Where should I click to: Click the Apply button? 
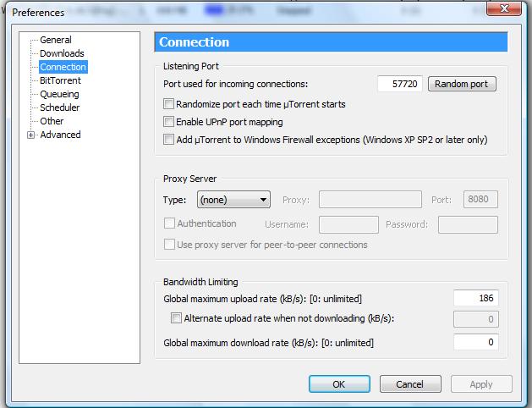(481, 384)
